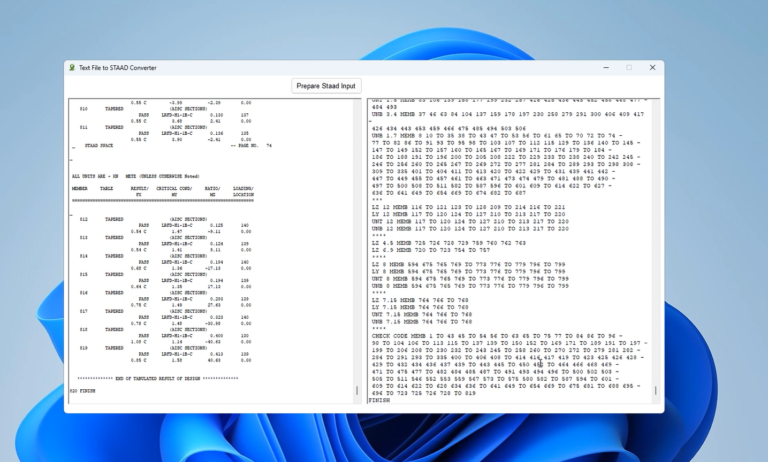Click the 'LY 12 MEMB 117 TO 120' line

click(x=469, y=214)
